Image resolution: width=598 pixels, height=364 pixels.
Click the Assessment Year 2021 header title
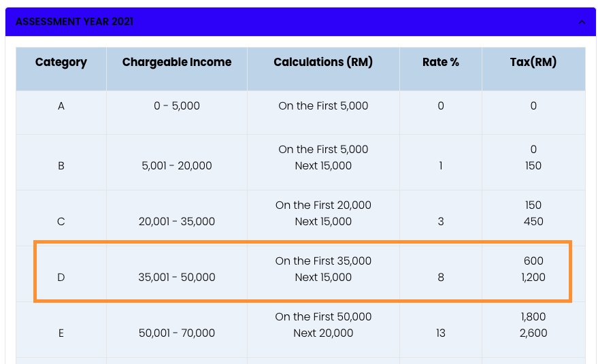pyautogui.click(x=74, y=21)
